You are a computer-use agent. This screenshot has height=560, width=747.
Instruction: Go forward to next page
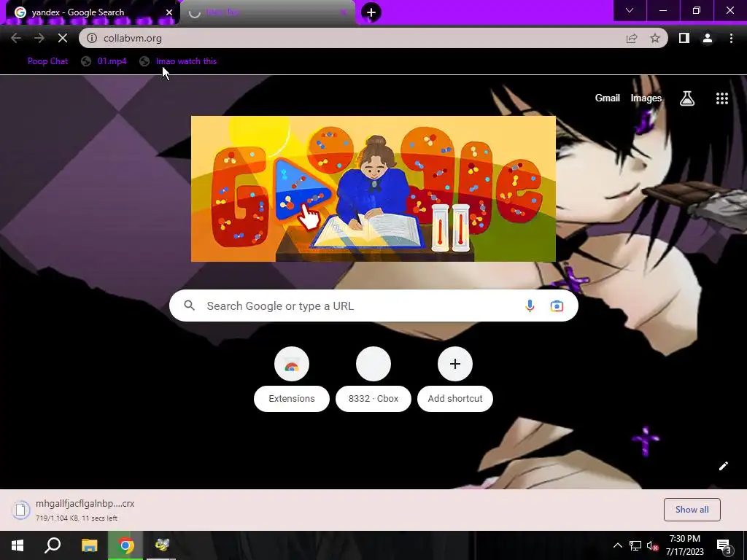pos(39,38)
